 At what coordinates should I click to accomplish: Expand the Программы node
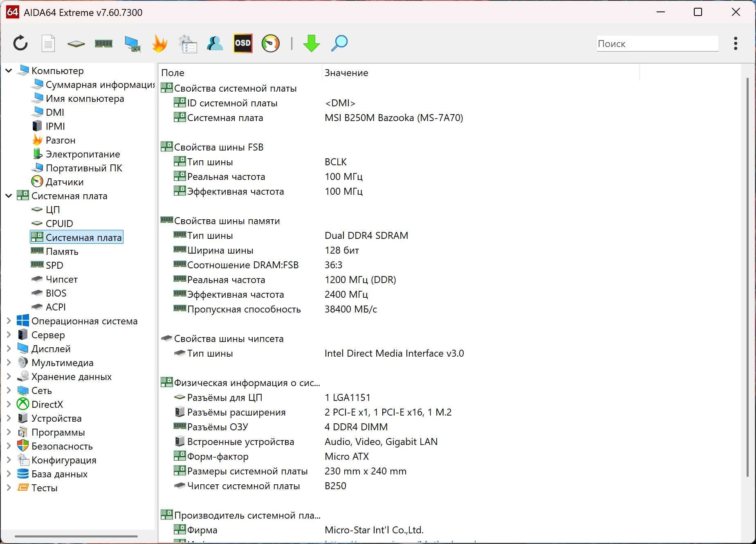(x=9, y=432)
